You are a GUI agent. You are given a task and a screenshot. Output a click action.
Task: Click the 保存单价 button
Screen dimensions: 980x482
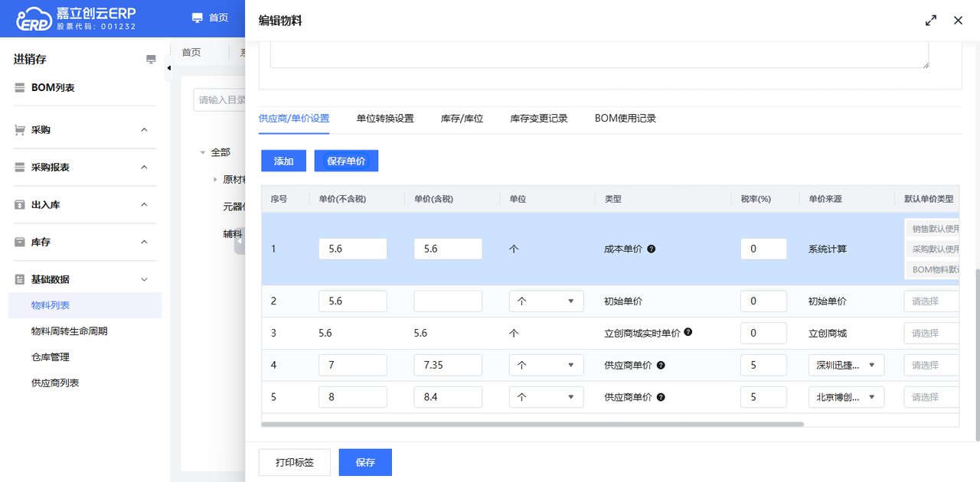pyautogui.click(x=346, y=161)
